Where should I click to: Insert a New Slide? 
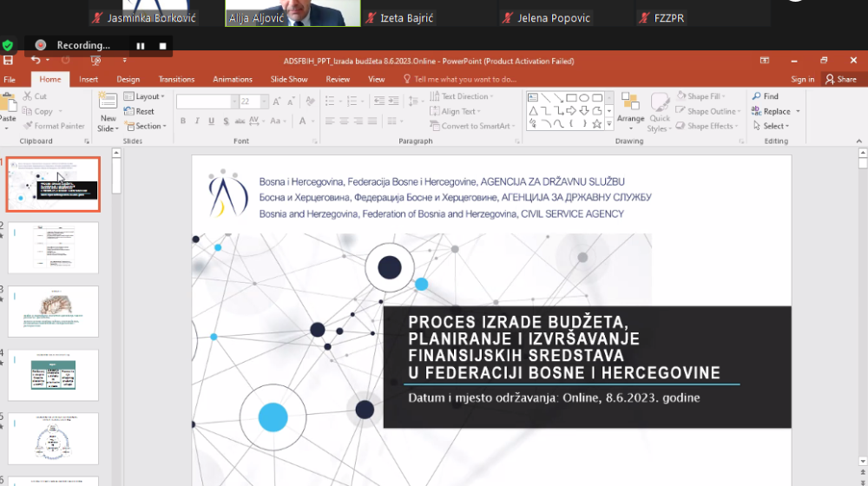click(x=108, y=114)
